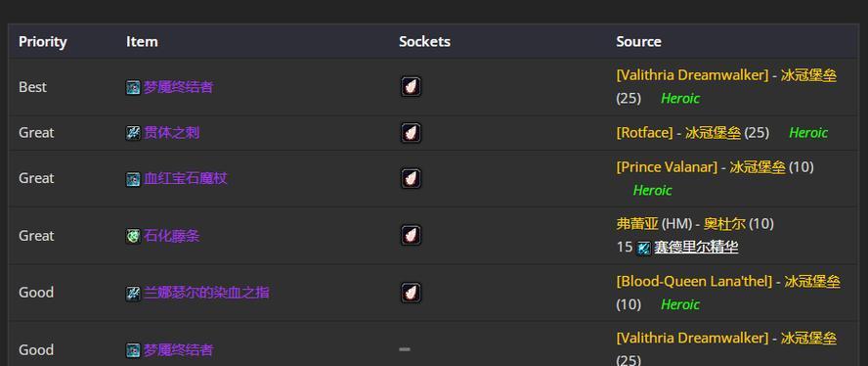Click the socket gem in 兰娜瑟尔的染血之指 row
868x366 pixels.
411,293
